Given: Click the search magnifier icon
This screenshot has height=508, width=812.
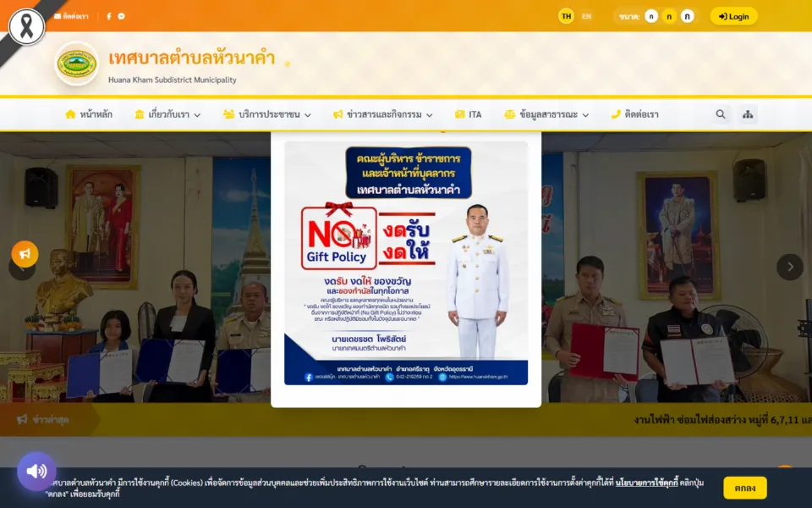Looking at the screenshot, I should pos(721,114).
